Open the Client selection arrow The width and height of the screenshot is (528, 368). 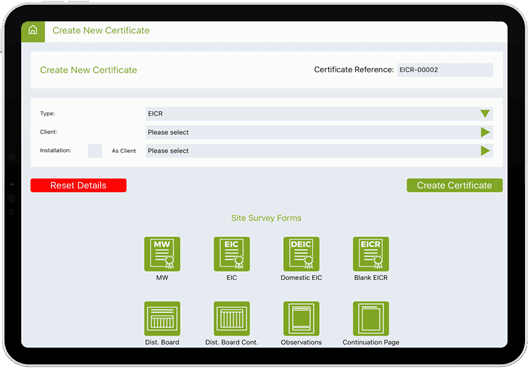tap(485, 132)
